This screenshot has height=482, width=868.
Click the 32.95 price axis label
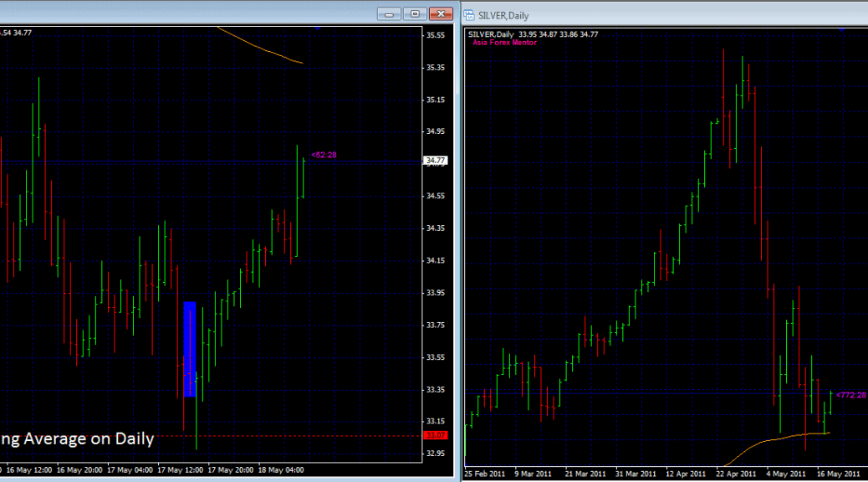(435, 454)
